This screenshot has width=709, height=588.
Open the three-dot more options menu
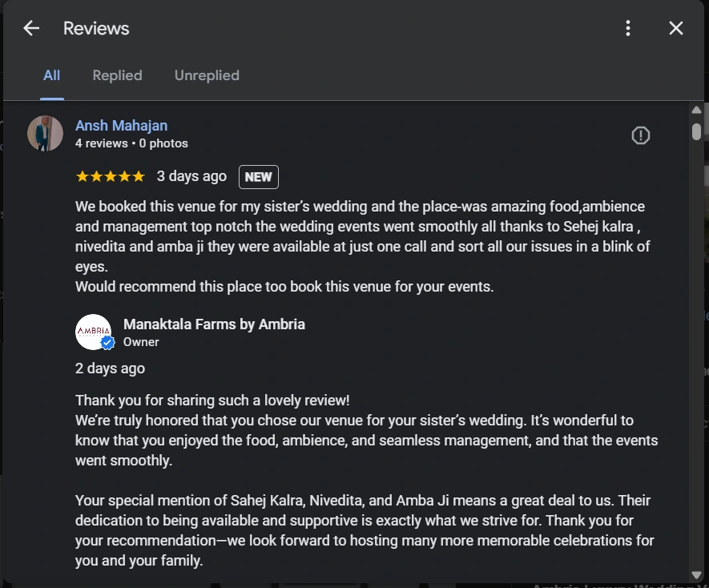tap(628, 28)
